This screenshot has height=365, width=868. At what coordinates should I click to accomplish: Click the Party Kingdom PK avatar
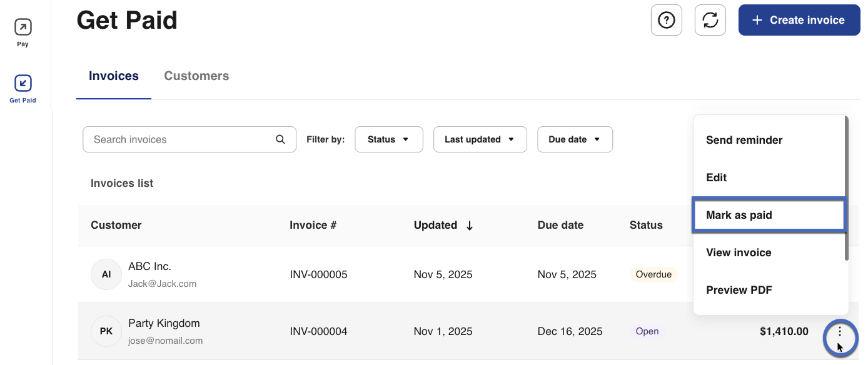coord(106,331)
